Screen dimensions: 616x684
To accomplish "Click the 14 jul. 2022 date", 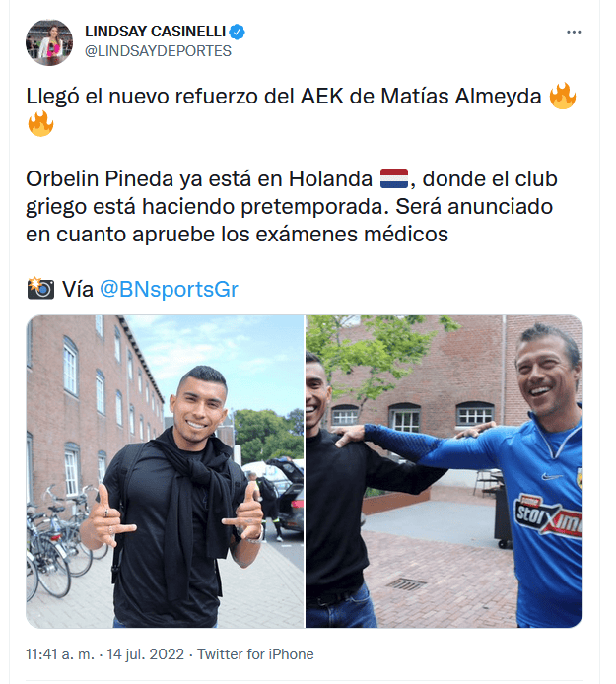I will click(145, 654).
